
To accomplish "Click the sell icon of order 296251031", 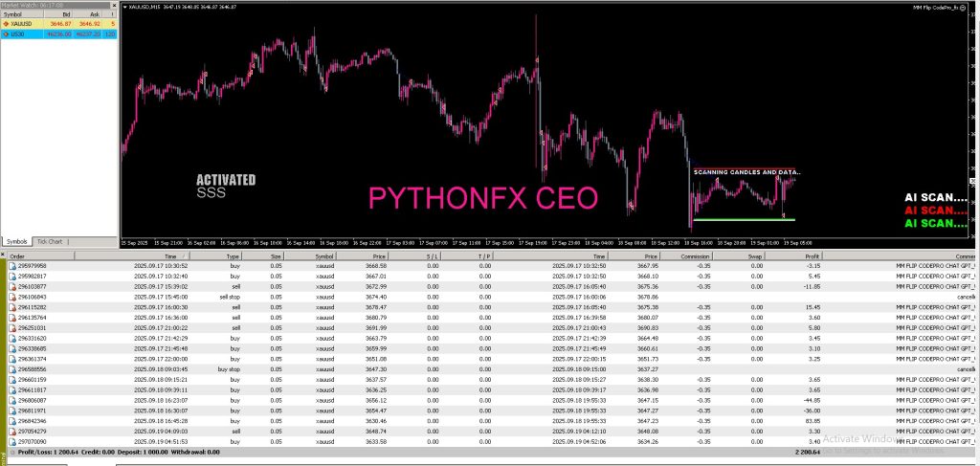I will [12, 327].
